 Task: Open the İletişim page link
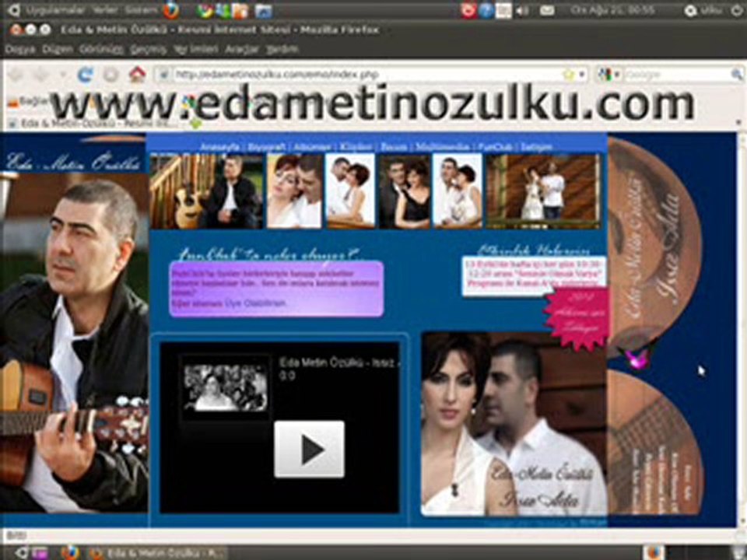pyautogui.click(x=536, y=147)
